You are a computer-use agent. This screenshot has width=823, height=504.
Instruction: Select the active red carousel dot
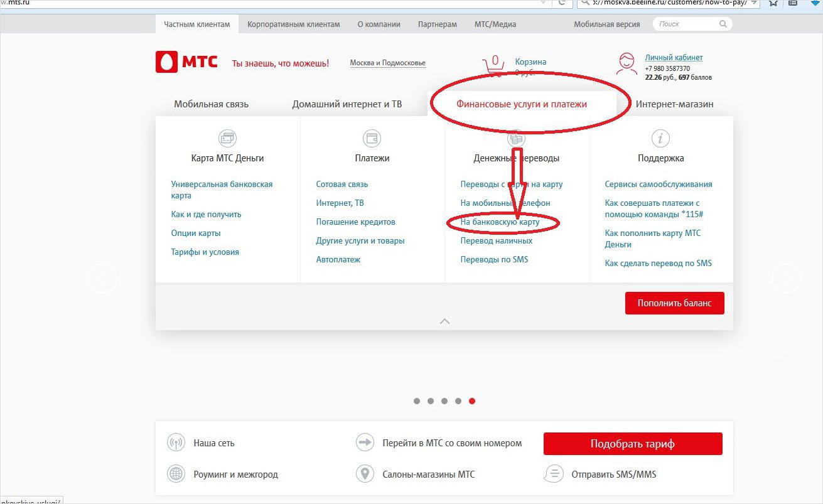(x=472, y=401)
